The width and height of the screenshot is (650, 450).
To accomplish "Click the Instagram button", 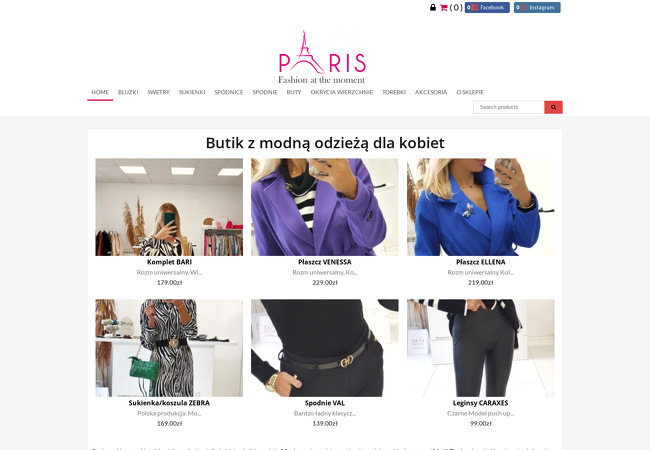I will [x=537, y=7].
